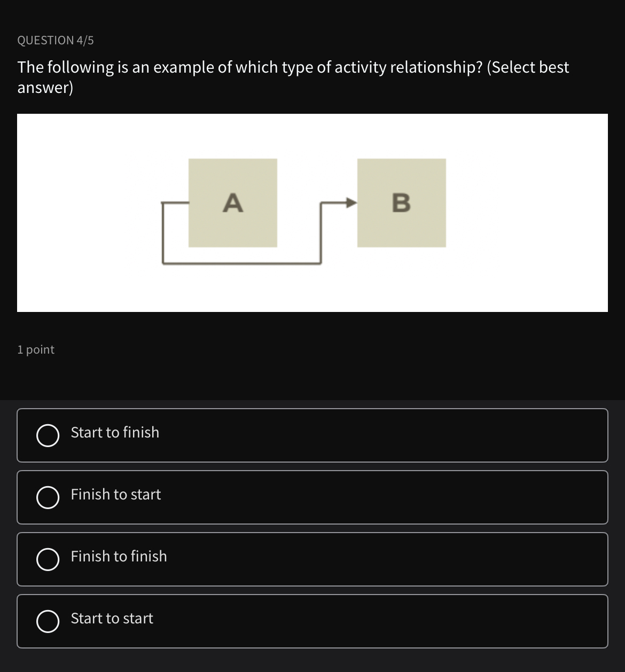
Task: Click the letter A label in diagram
Action: click(x=233, y=203)
